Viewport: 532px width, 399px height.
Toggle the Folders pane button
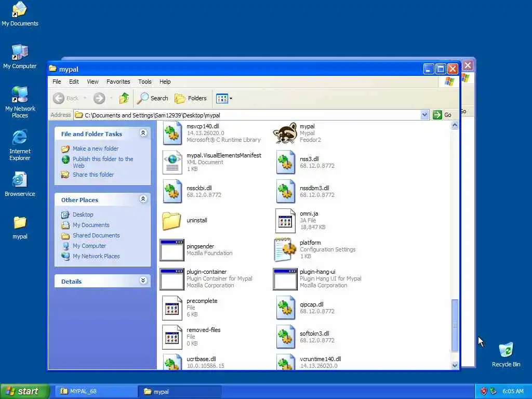[191, 98]
